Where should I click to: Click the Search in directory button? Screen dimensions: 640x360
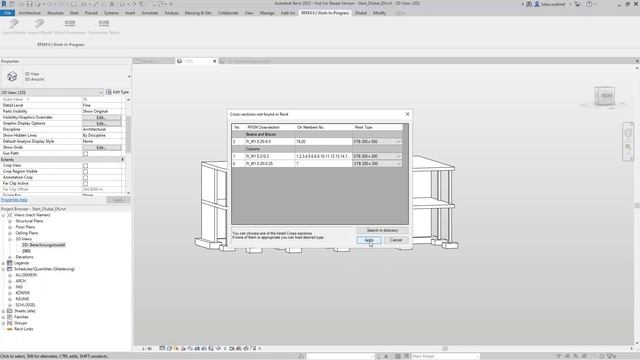coord(382,230)
